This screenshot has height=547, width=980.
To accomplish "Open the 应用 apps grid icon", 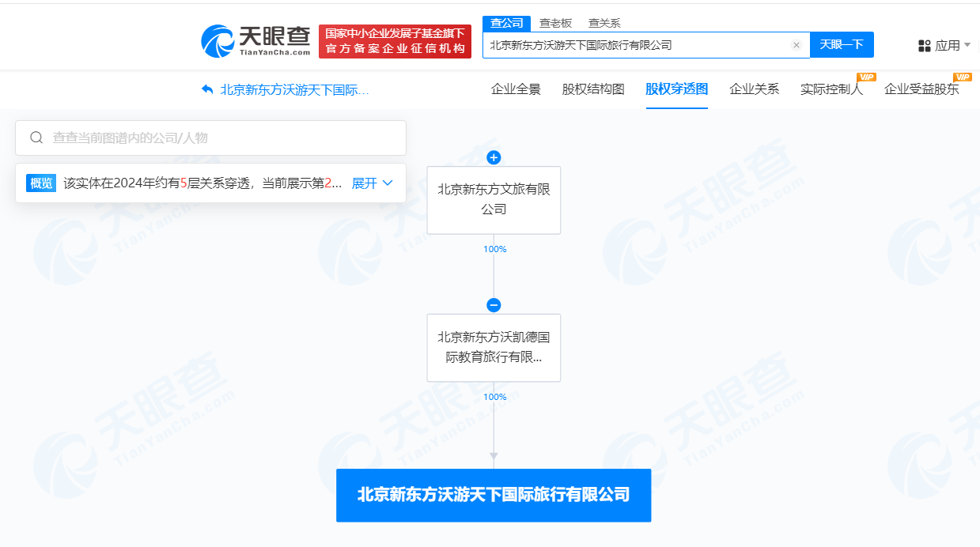I will (924, 45).
